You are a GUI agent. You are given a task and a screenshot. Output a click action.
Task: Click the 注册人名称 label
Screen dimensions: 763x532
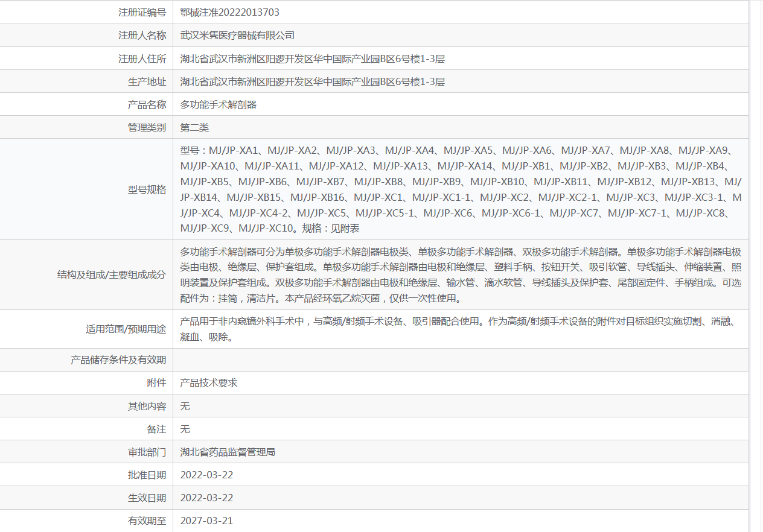click(x=142, y=36)
